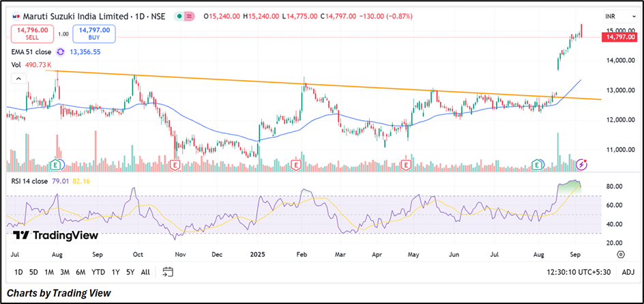Screen dimensions: 644x304
Task: Click the Maruti Suzuki logo icon
Action: click(16, 16)
